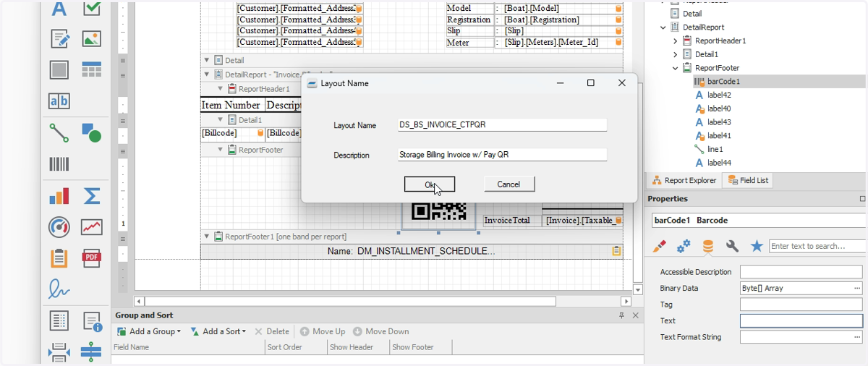Viewport: 868px width, 366px height.
Task: Open Binary Data ellipsis editor
Action: click(x=857, y=288)
